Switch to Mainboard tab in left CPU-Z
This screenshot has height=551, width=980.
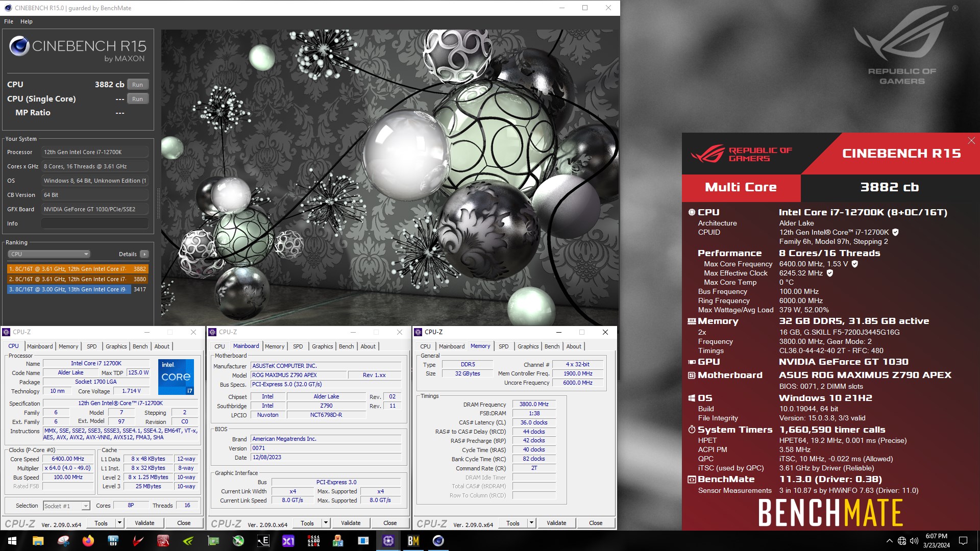click(40, 346)
